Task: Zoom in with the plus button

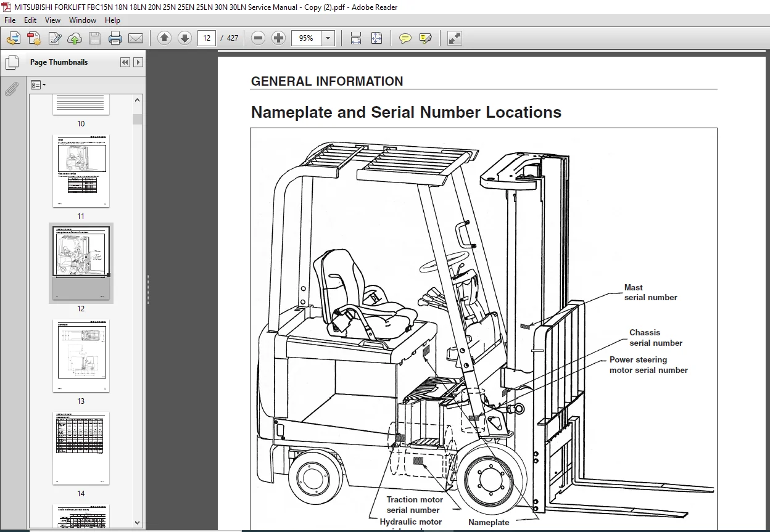Action: tap(279, 38)
